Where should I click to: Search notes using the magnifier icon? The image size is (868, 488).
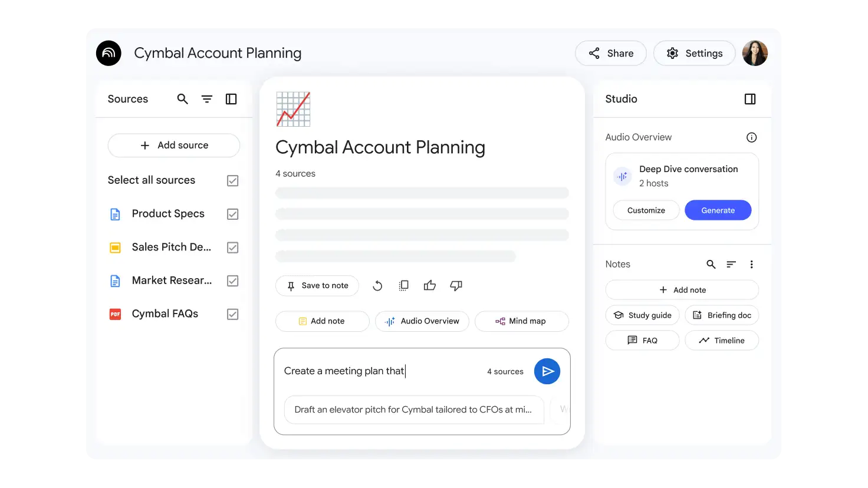point(711,265)
